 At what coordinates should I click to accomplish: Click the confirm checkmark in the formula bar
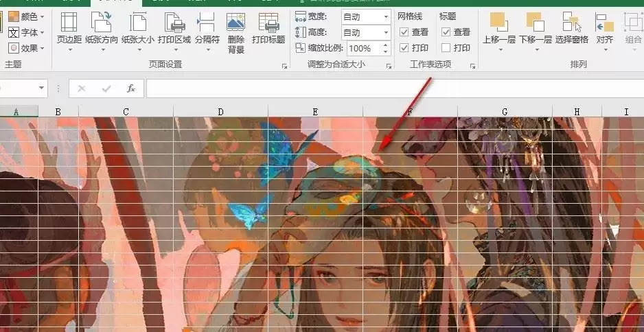coord(106,88)
